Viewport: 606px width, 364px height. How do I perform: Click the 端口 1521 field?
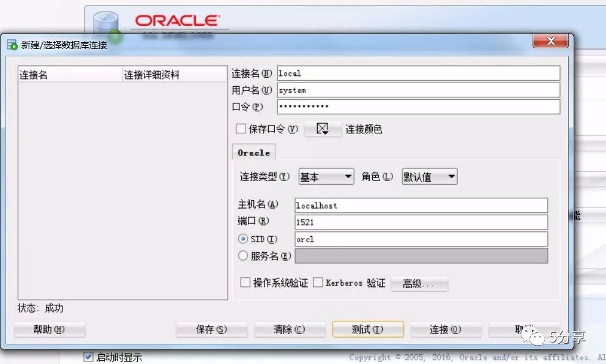click(x=421, y=222)
